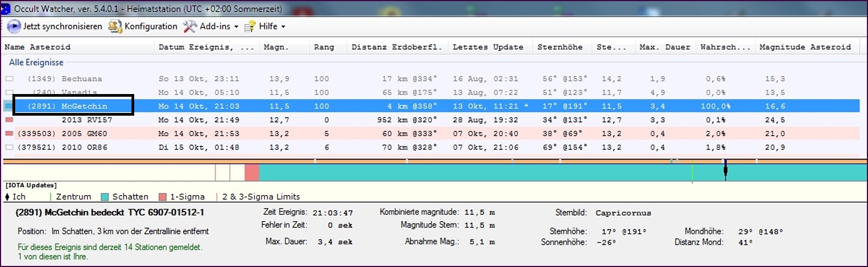Click the Hilfe lightbulb icon
Image resolution: width=868 pixels, height=267 pixels.
(250, 26)
